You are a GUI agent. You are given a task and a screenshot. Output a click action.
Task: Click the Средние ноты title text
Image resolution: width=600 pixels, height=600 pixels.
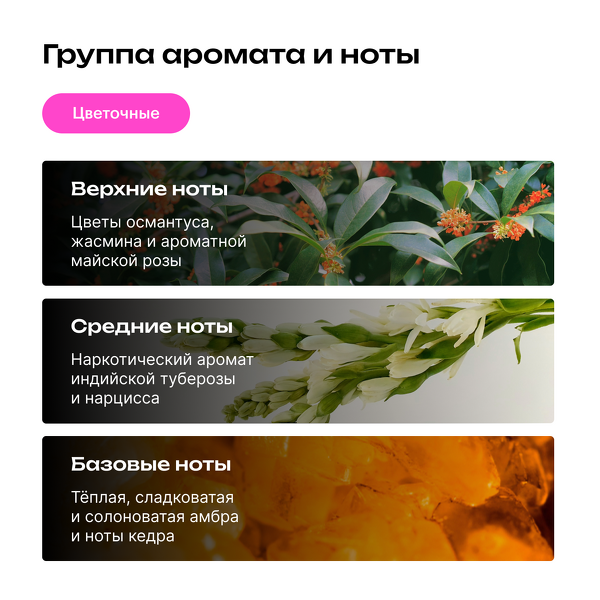152,327
